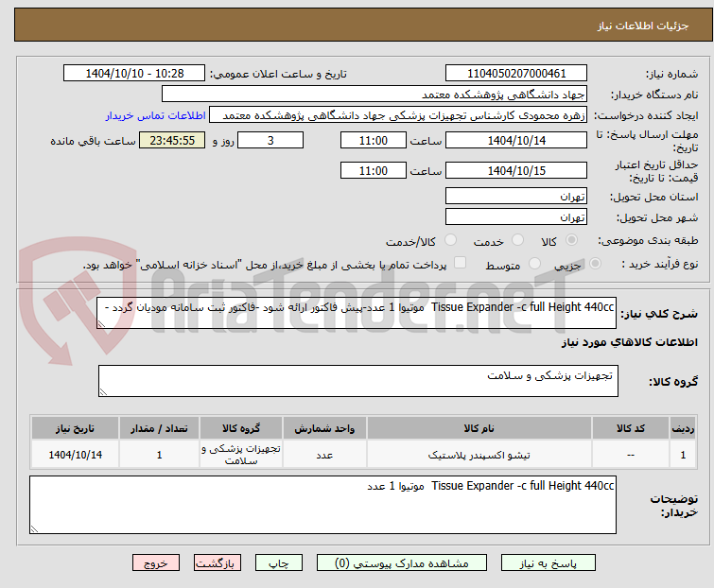Click the شرح کلی نیاز text area
The height and width of the screenshot is (588, 714).
click(x=357, y=313)
